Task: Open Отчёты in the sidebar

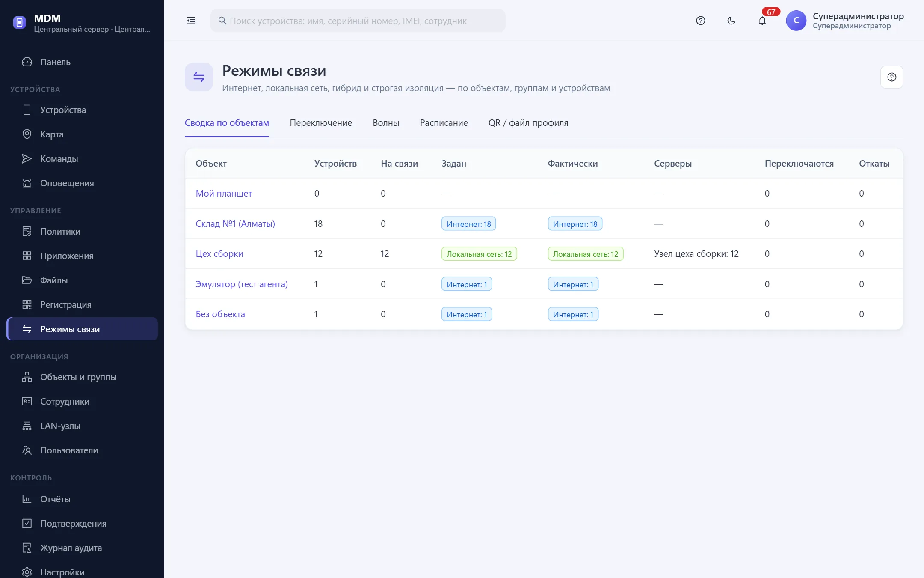Action: point(82,499)
